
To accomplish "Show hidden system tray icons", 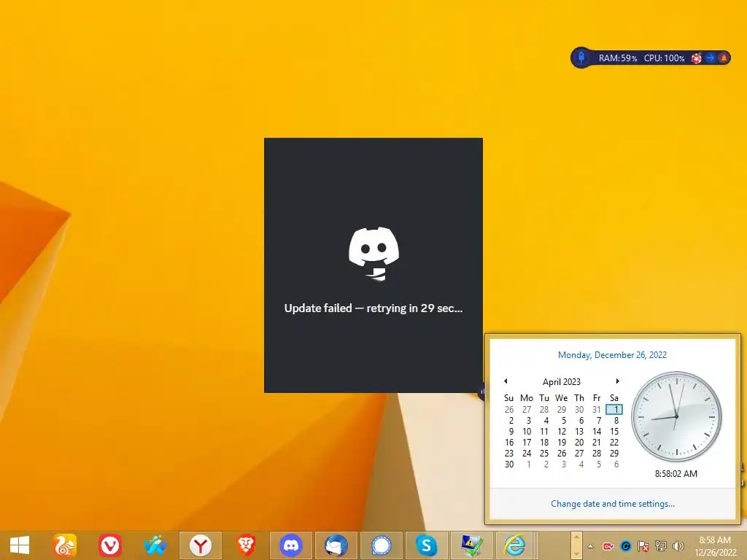I will (x=591, y=546).
